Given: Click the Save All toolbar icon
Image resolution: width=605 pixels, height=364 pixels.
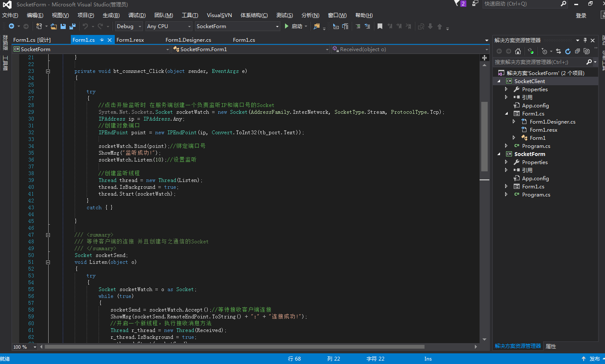Looking at the screenshot, I should tap(72, 26).
